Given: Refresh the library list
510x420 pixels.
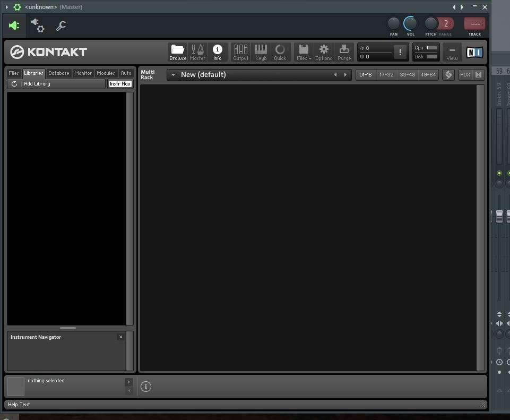Looking at the screenshot, I should [14, 83].
